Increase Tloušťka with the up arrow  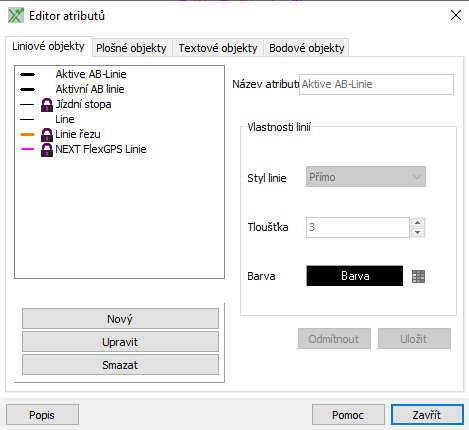418,222
